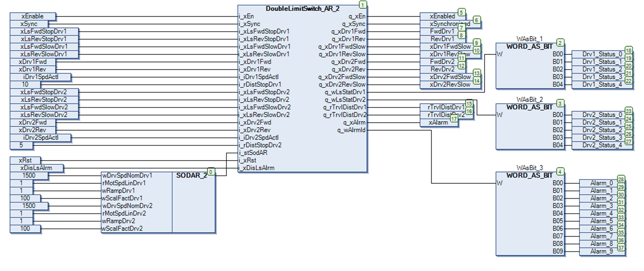Select the DoubleLimitSwitch_AR_2 block title
The width and height of the screenshot is (644, 271).
pos(303,9)
